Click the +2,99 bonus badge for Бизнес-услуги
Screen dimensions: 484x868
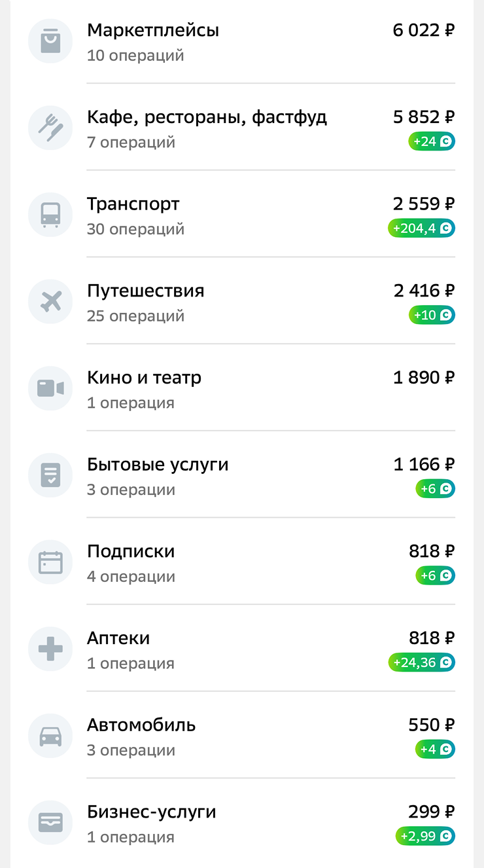pos(424,837)
